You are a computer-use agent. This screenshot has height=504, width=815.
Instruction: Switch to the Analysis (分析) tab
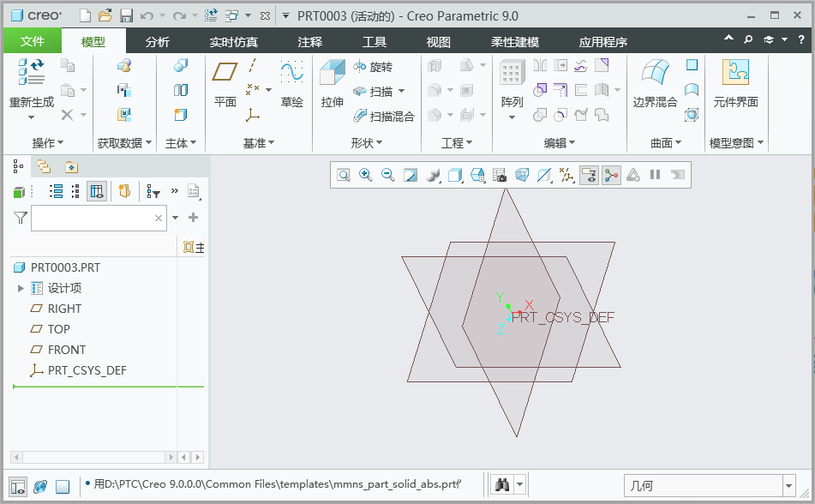157,42
